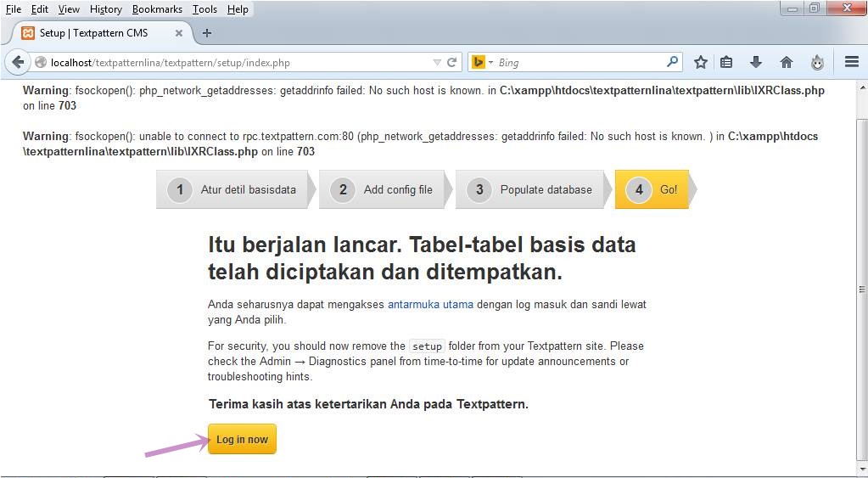Click the browser Back arrow button
868x478 pixels.
18,62
